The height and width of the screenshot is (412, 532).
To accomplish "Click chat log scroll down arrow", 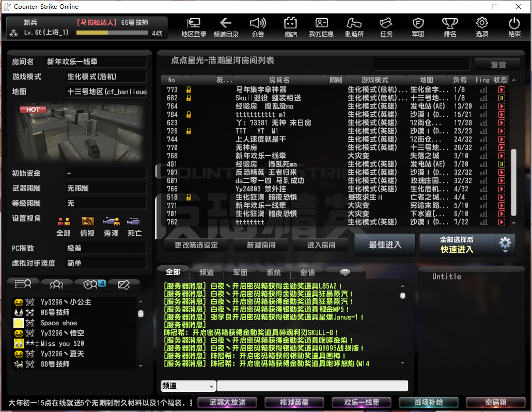I will click(403, 363).
